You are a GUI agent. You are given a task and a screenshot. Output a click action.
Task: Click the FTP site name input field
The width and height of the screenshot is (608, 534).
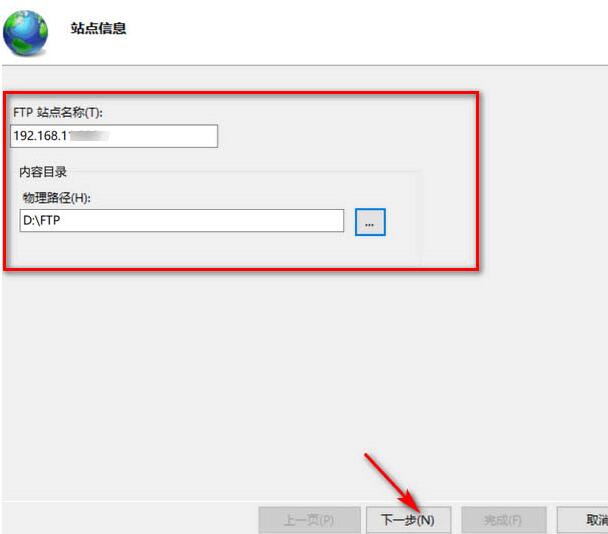114,136
